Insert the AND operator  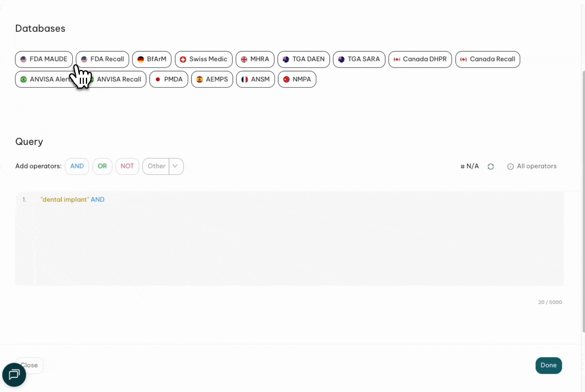click(77, 166)
